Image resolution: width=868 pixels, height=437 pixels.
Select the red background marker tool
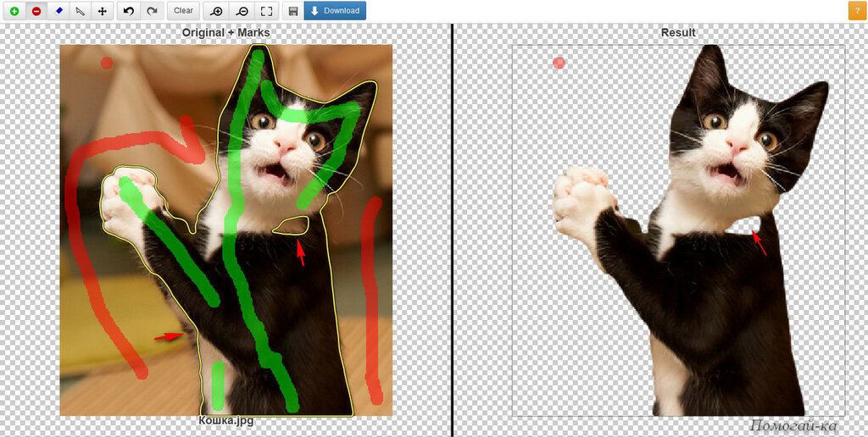36,11
